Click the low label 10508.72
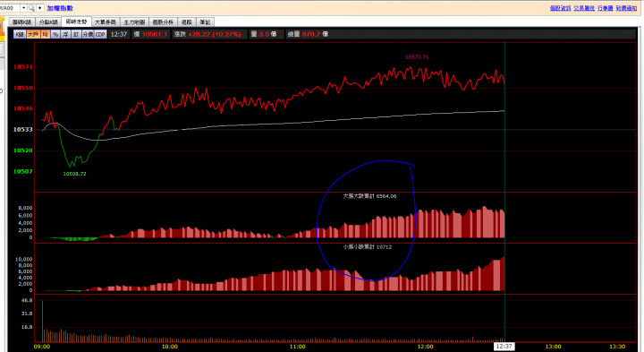 [74, 174]
